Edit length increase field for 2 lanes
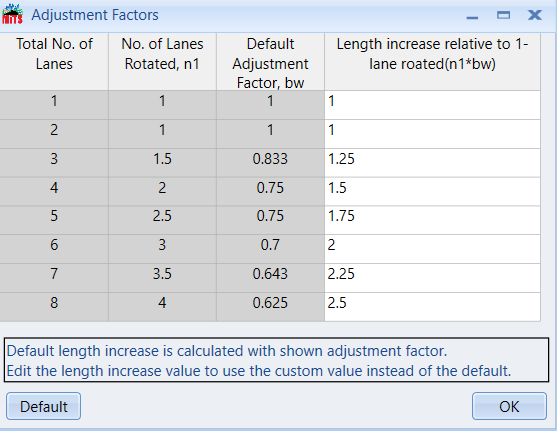This screenshot has width=557, height=431. coord(432,134)
